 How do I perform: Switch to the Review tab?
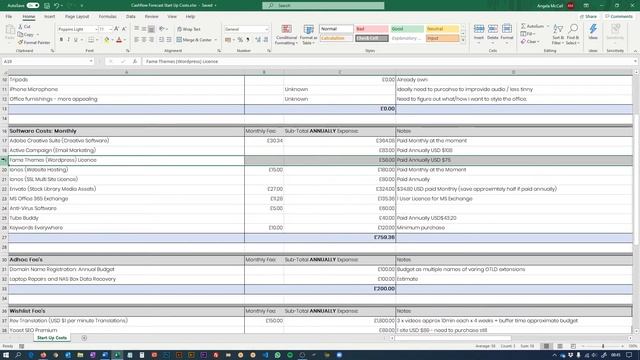click(151, 17)
